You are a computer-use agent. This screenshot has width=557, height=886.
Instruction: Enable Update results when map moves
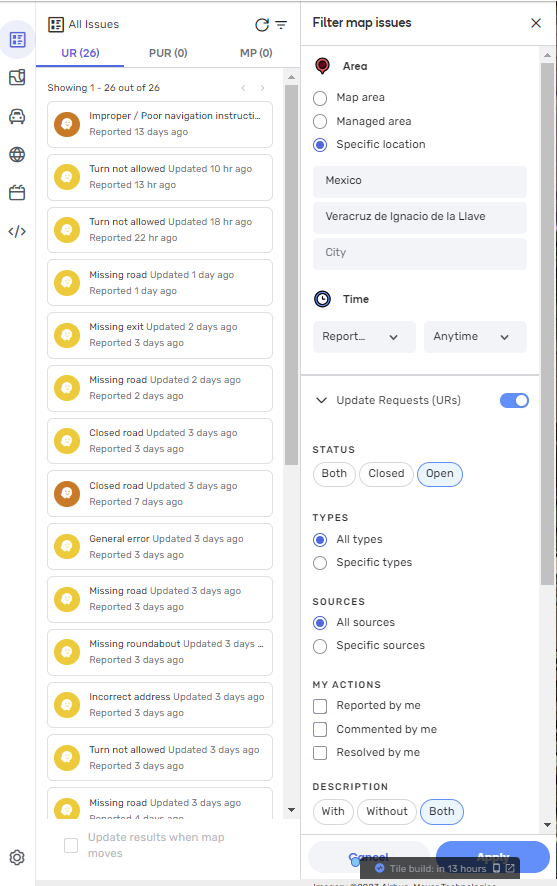click(x=71, y=845)
